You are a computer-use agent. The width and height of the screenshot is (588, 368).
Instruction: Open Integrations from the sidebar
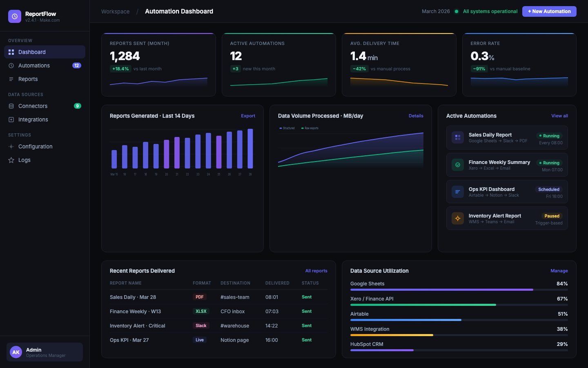(33, 119)
